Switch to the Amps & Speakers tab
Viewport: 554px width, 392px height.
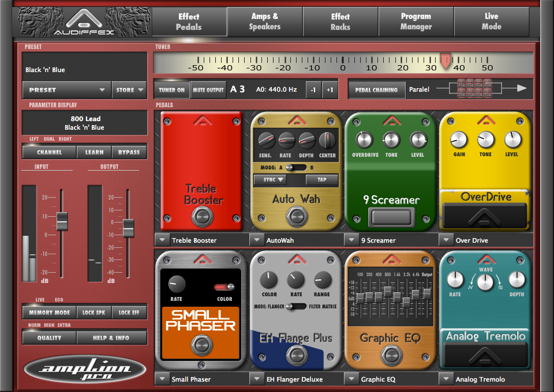[x=265, y=21]
